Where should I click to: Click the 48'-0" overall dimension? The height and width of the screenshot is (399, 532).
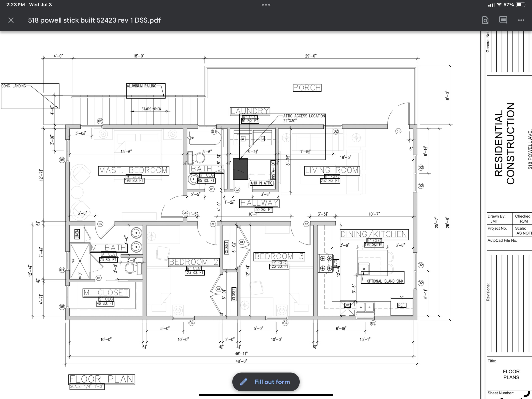(241, 361)
